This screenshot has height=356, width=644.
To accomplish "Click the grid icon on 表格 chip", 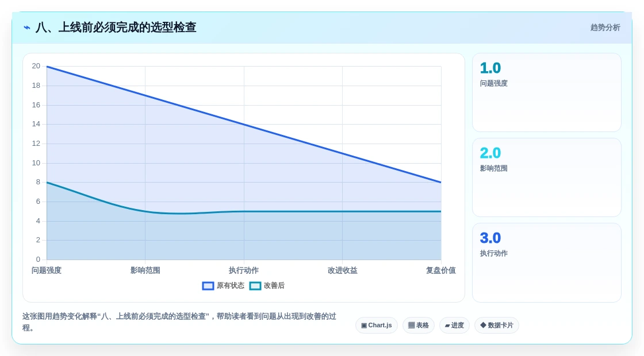I will [x=411, y=325].
